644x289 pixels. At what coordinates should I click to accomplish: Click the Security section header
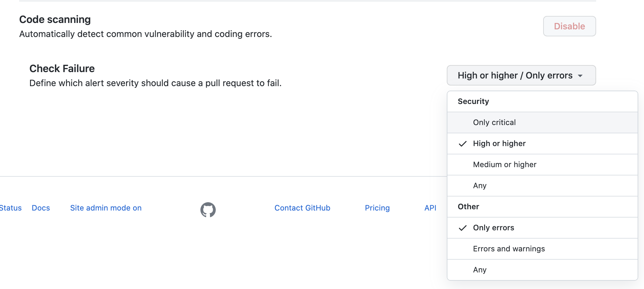(x=473, y=101)
